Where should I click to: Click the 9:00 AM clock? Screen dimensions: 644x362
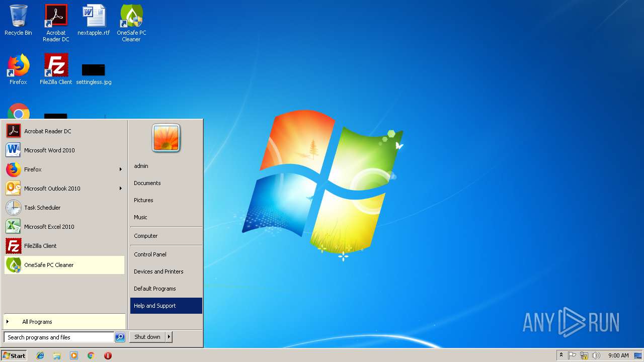(618, 355)
